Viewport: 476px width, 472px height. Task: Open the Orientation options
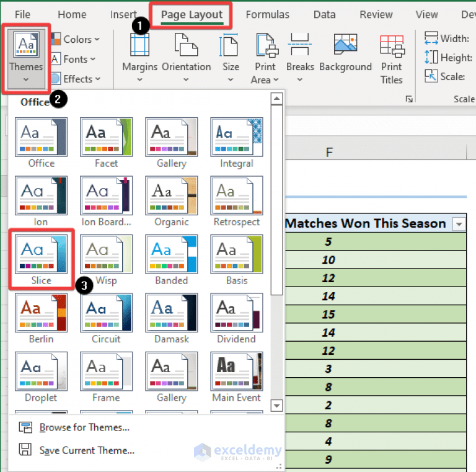pos(186,58)
